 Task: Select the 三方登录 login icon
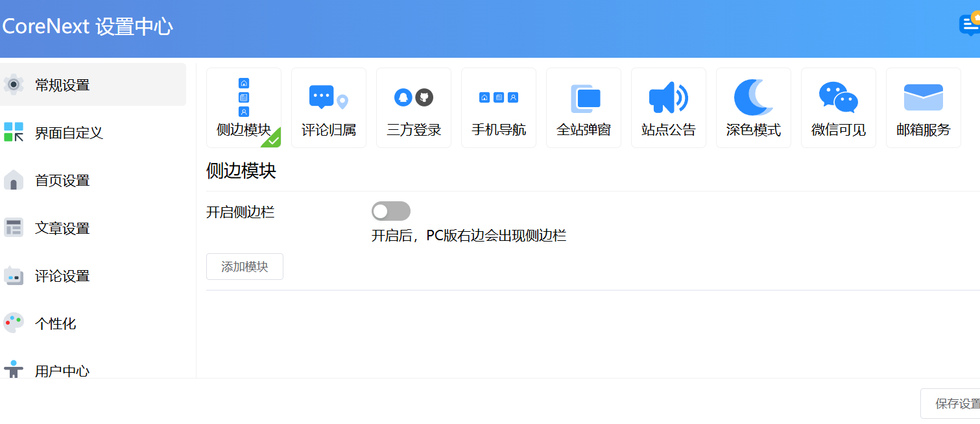[x=413, y=98]
